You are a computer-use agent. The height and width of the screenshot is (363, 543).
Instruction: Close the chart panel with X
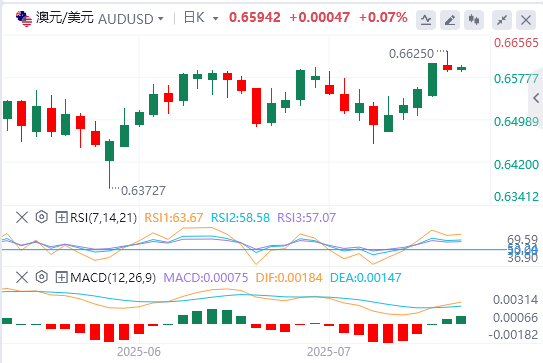point(526,20)
